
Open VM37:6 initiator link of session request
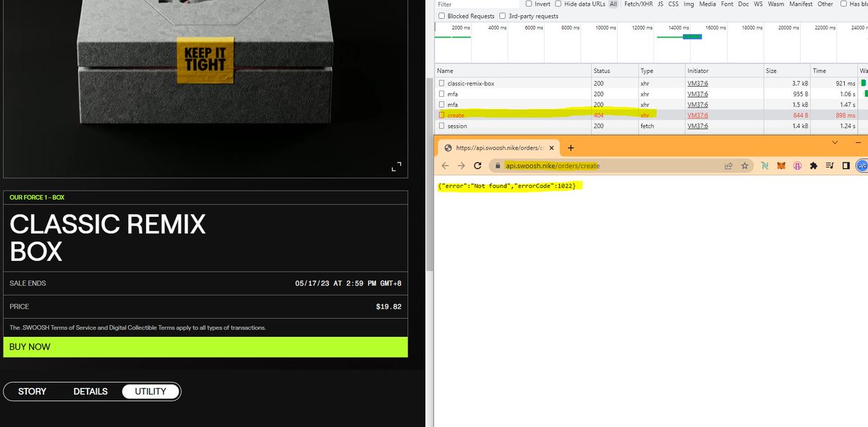pyautogui.click(x=697, y=126)
